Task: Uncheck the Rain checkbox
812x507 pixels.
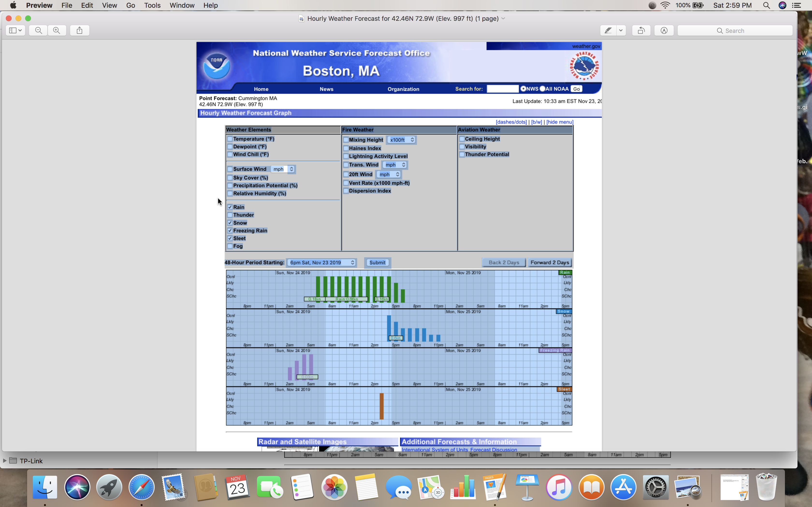Action: point(230,207)
